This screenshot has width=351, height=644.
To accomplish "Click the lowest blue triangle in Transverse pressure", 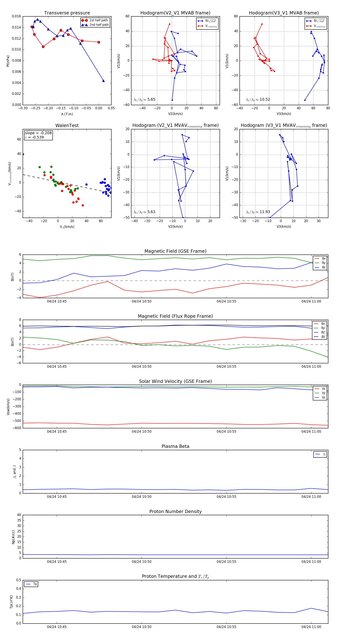I will tap(103, 81).
